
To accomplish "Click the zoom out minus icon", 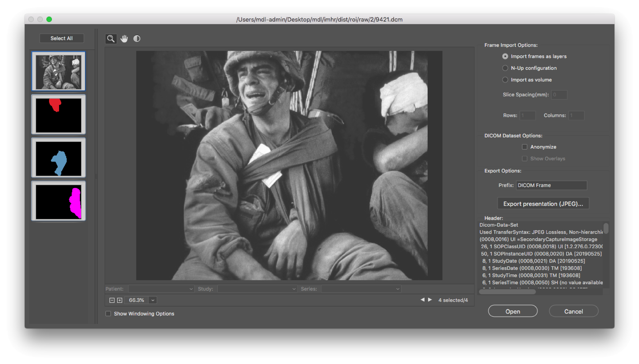I will click(112, 300).
